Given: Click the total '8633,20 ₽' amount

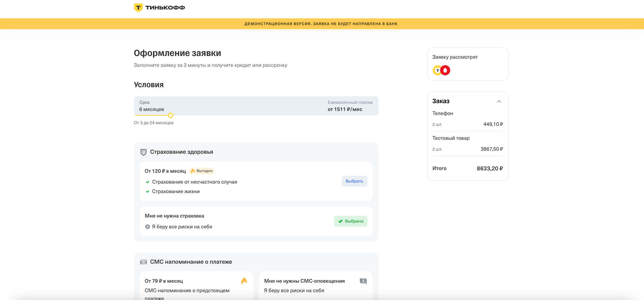Looking at the screenshot, I should tap(490, 168).
